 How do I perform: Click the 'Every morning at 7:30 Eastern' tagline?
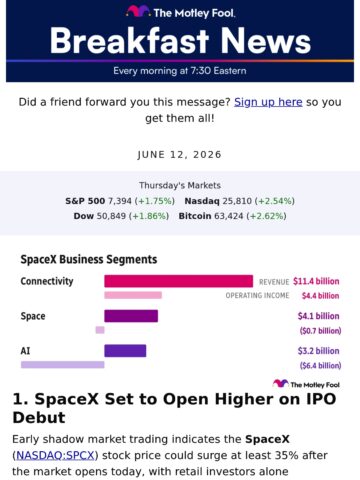coord(180,71)
